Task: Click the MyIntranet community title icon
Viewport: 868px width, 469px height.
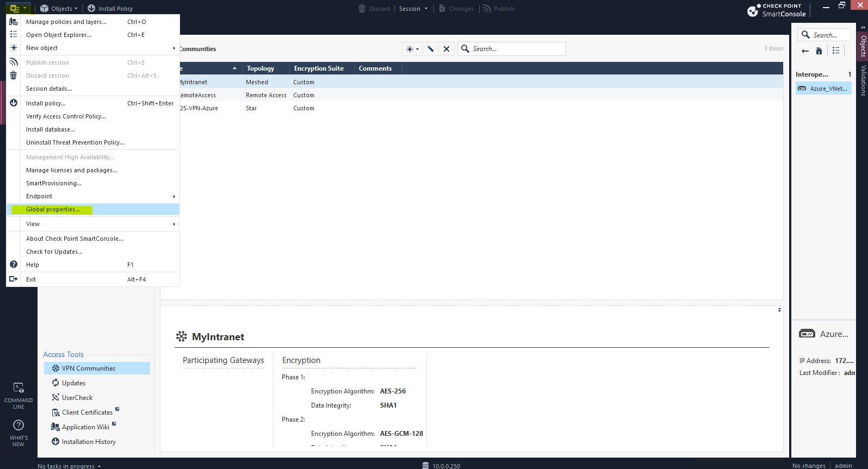Action: click(182, 336)
